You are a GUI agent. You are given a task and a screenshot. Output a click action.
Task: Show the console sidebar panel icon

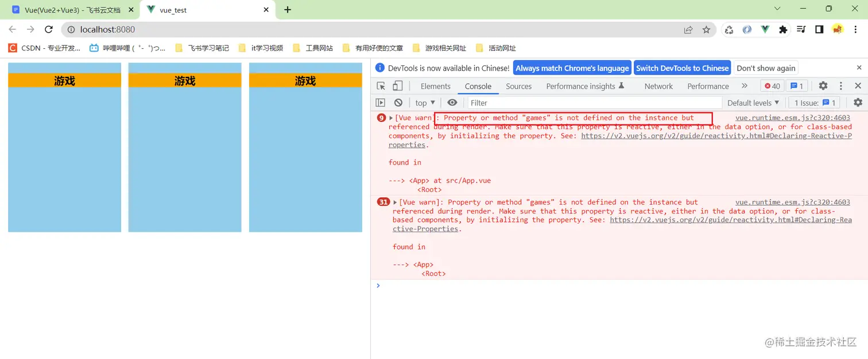(x=380, y=103)
